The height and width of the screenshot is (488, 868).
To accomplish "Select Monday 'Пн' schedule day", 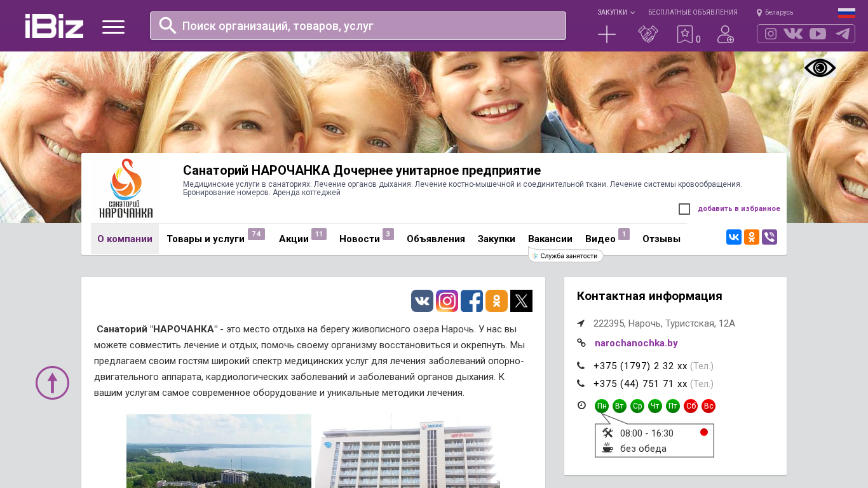I will pyautogui.click(x=602, y=406).
